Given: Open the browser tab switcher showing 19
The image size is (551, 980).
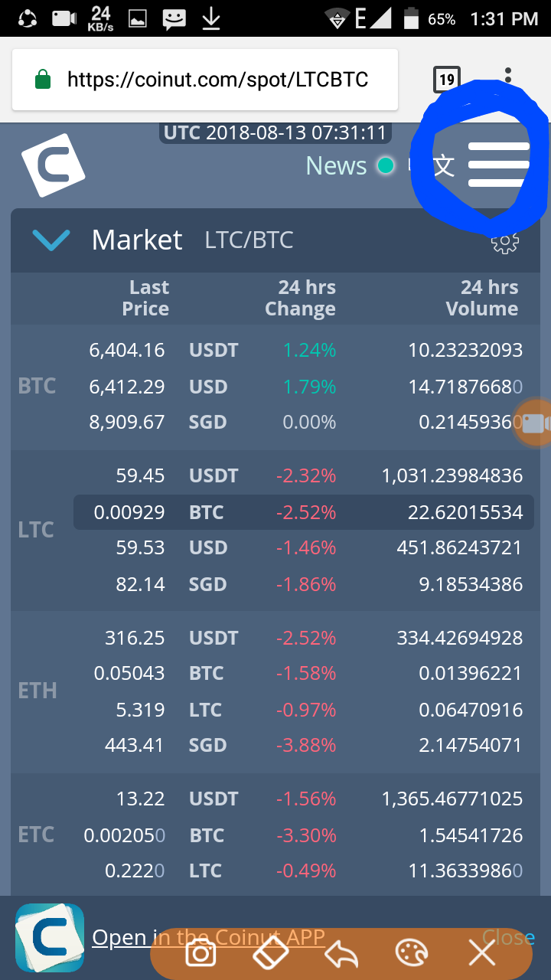Looking at the screenshot, I should click(446, 79).
